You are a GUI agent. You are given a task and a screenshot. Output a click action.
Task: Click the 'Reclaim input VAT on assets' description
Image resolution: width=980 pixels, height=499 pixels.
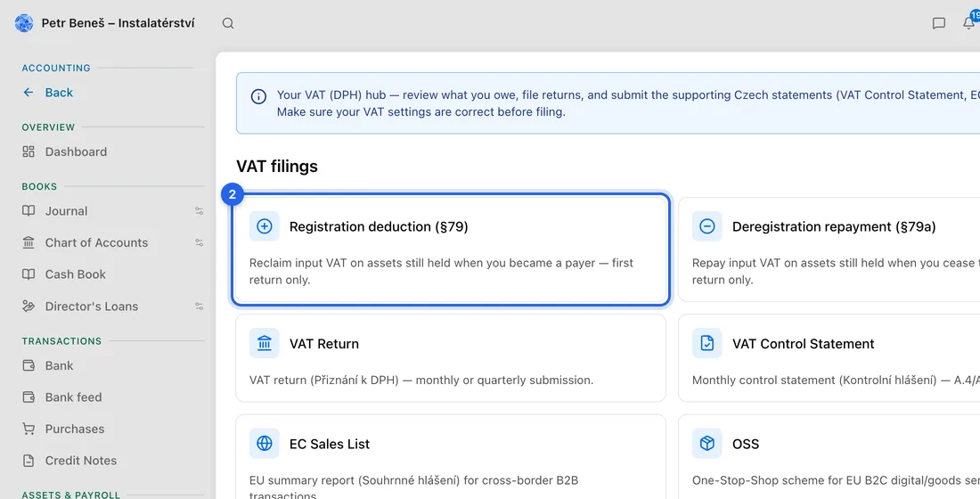coord(441,272)
